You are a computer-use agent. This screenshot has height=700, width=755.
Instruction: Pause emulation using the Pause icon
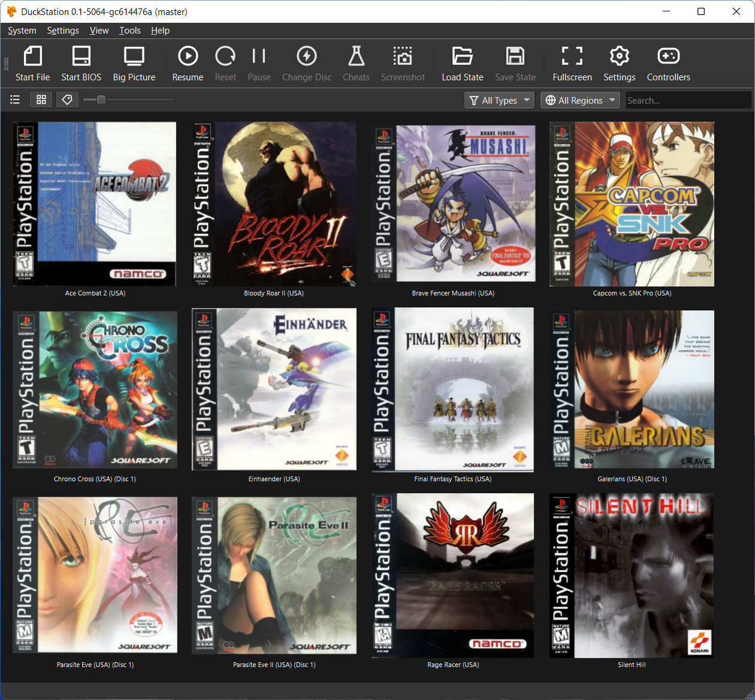click(259, 56)
